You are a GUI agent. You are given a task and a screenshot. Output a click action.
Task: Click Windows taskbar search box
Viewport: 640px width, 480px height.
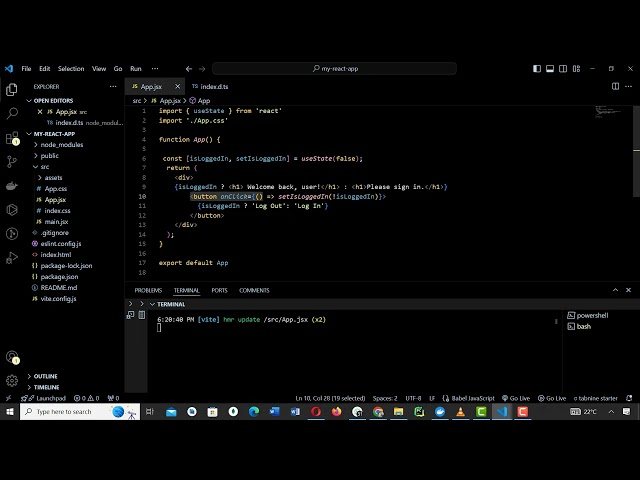click(x=80, y=411)
